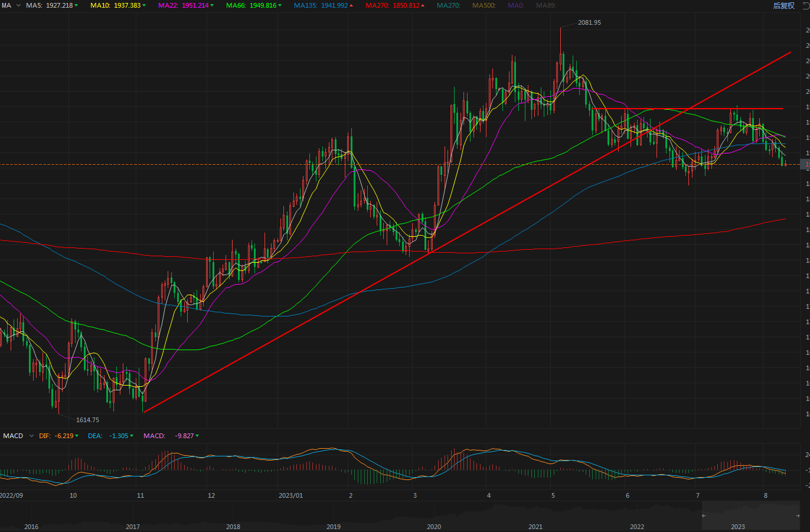Click the MA66 green down-arrow indicator
The width and height of the screenshot is (810, 532).
[280, 5]
